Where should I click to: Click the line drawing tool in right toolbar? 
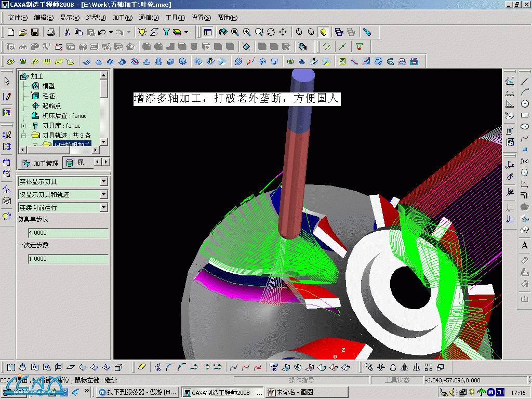click(525, 81)
